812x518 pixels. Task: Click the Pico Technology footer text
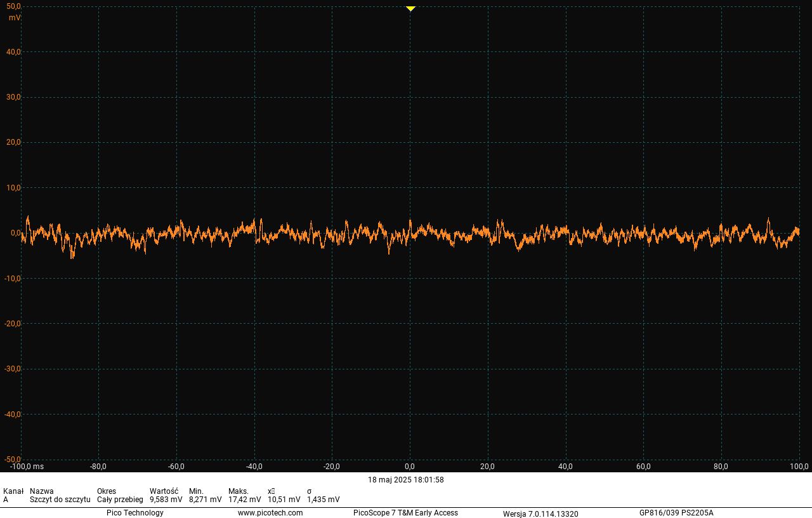pos(135,513)
